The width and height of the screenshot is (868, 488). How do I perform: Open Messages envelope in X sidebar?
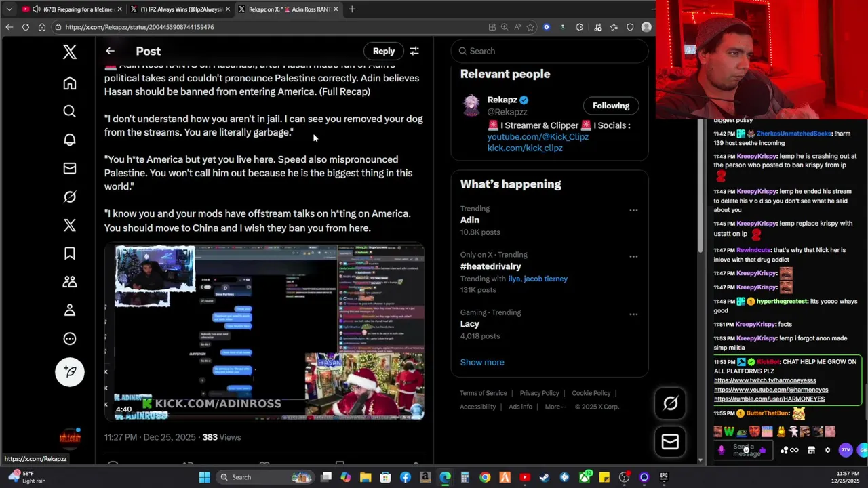pyautogui.click(x=70, y=168)
